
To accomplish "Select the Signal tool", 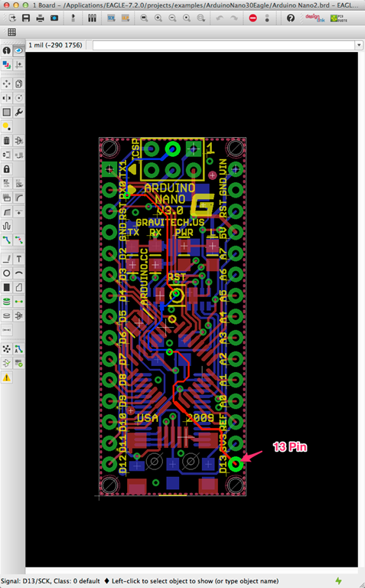I will [18, 302].
